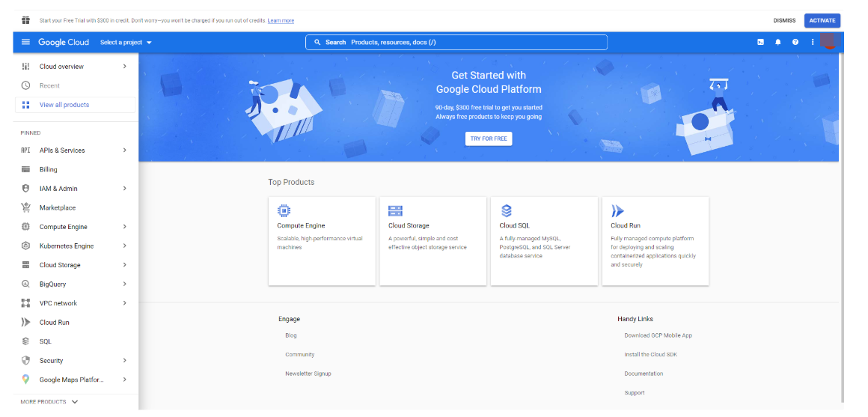Viewport: 868px width, 417px height.
Task: Expand the Kubernetes Engine submenu arrow
Action: pyautogui.click(x=124, y=246)
